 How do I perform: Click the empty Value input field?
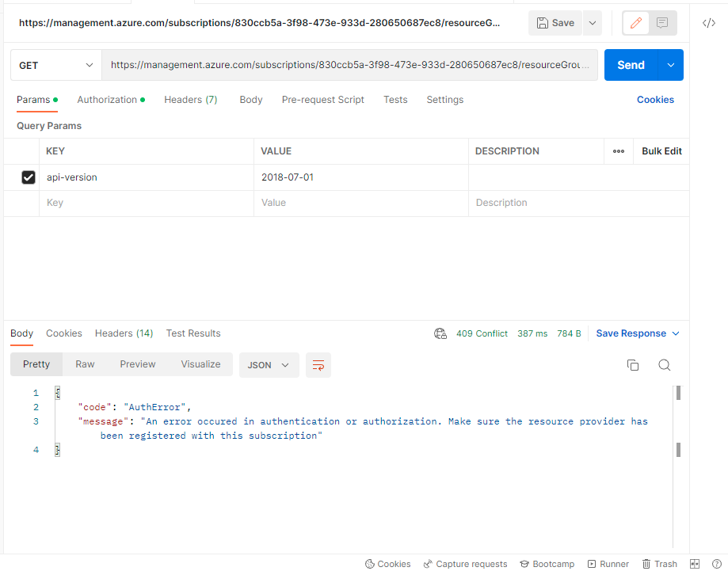360,203
